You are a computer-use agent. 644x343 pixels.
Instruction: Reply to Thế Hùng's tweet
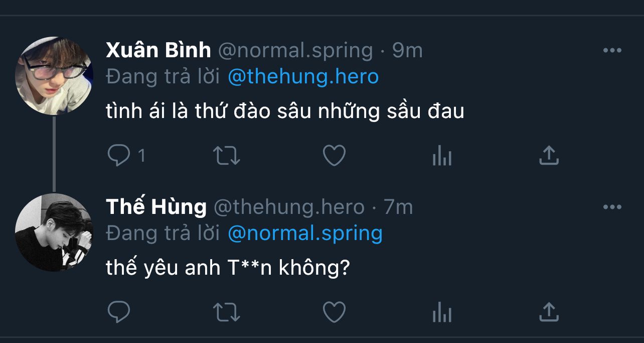tap(119, 312)
